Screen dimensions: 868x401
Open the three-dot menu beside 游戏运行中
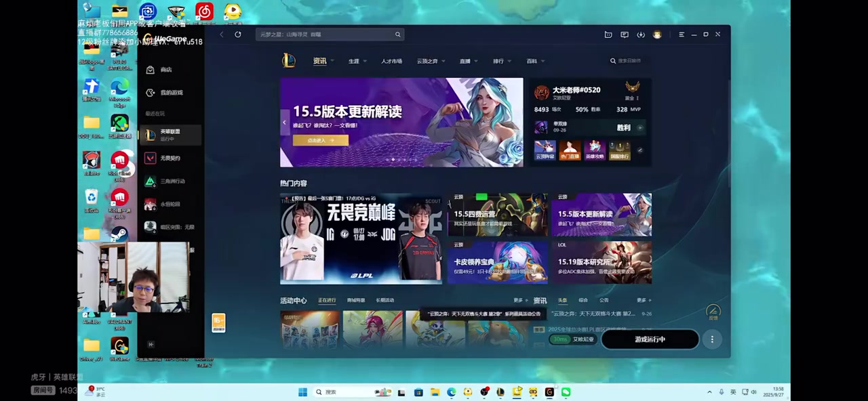[711, 339]
